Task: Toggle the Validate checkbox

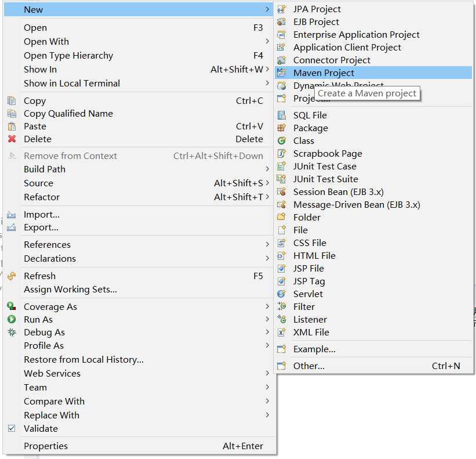Action: click(x=12, y=428)
